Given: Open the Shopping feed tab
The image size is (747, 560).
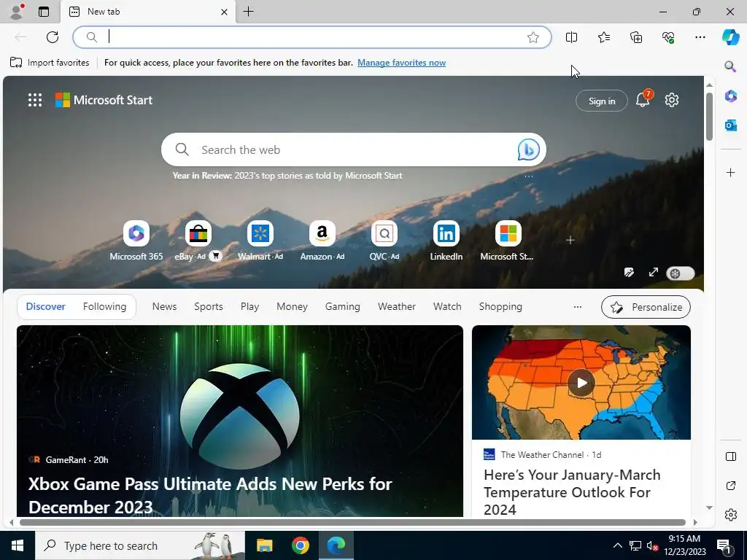Looking at the screenshot, I should (x=500, y=307).
